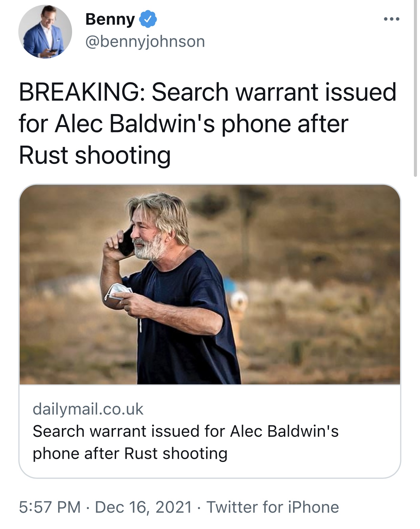Click the white footer area of link card
The height and width of the screenshot is (529, 420).
coord(210,431)
